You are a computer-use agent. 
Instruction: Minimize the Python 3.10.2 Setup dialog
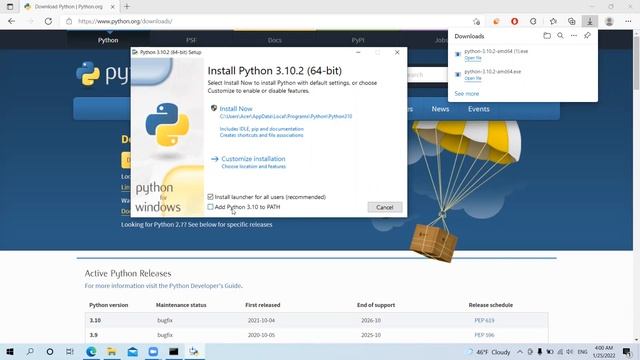[358, 52]
